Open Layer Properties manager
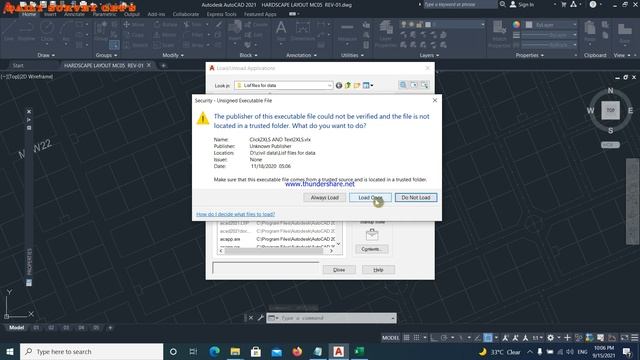The width and height of the screenshot is (640, 360). 386,33
